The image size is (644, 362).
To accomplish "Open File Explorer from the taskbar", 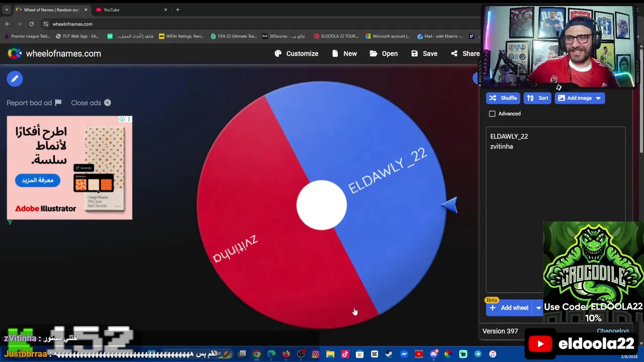I will tap(330, 354).
